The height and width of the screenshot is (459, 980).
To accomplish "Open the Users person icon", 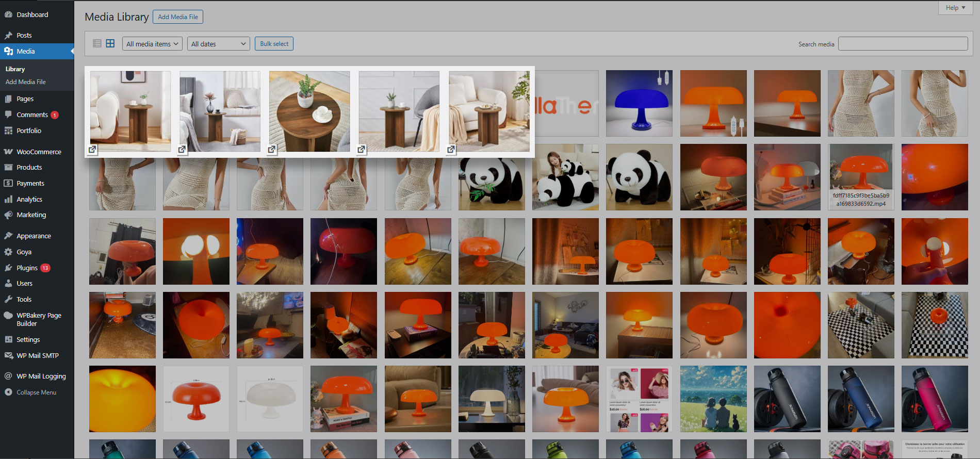I will click(x=8, y=283).
